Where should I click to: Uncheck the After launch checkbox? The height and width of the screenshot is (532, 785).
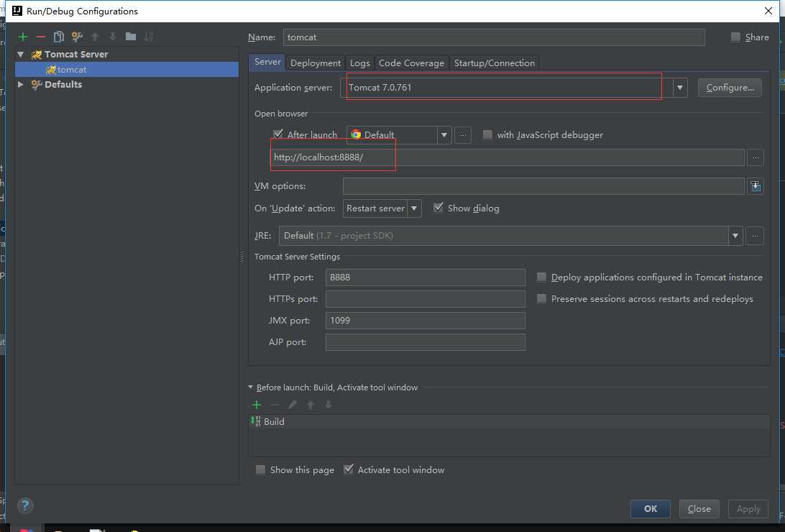pos(278,134)
